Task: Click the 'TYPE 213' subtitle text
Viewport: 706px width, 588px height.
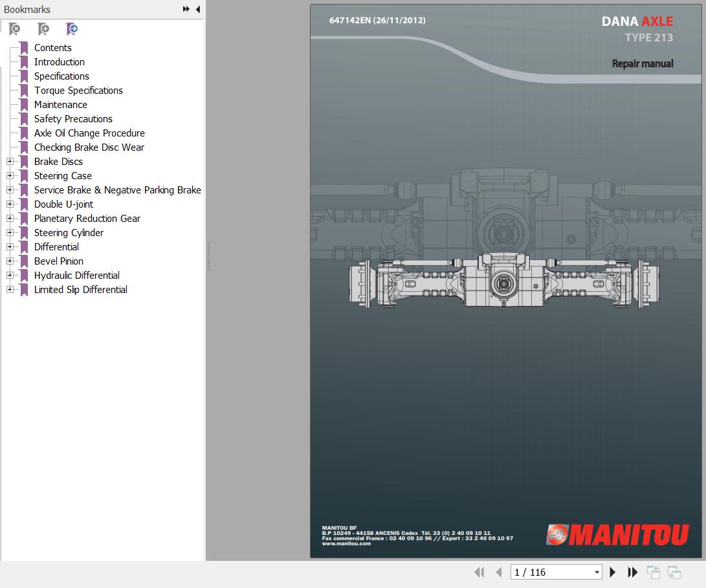Action: pyautogui.click(x=649, y=38)
